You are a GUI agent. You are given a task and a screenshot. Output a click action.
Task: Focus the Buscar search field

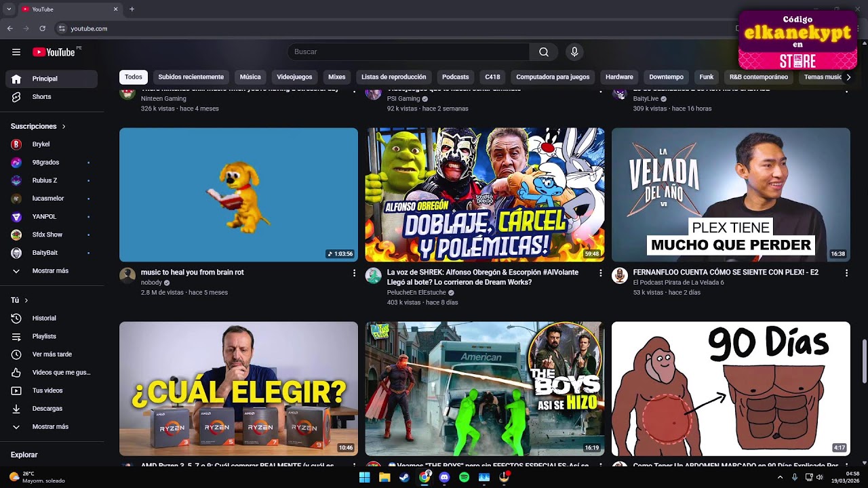[408, 52]
